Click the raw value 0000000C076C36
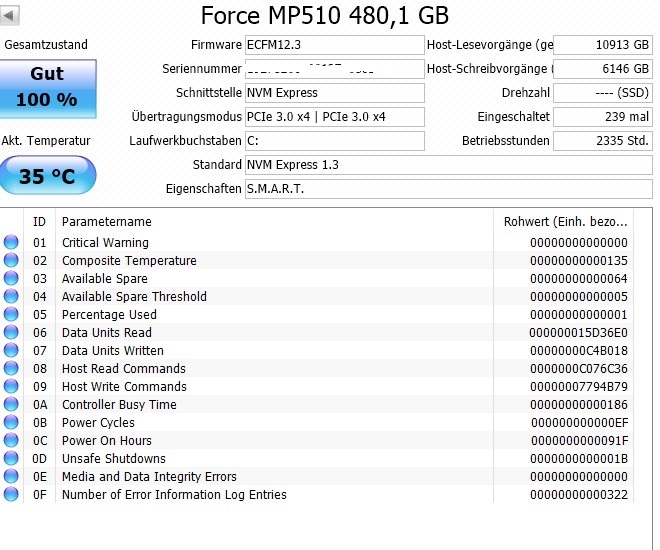660x550 pixels. pyautogui.click(x=579, y=369)
